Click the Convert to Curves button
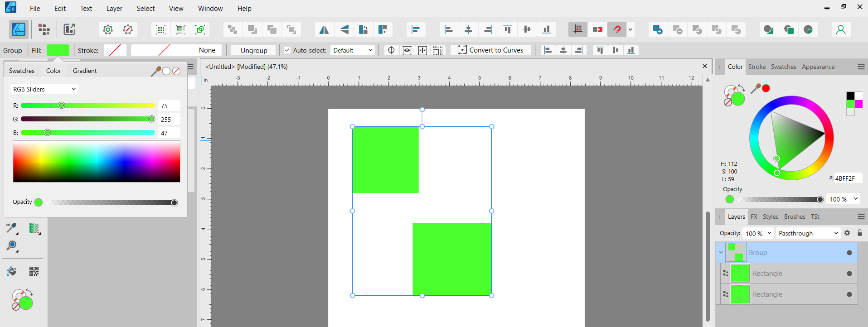 491,50
